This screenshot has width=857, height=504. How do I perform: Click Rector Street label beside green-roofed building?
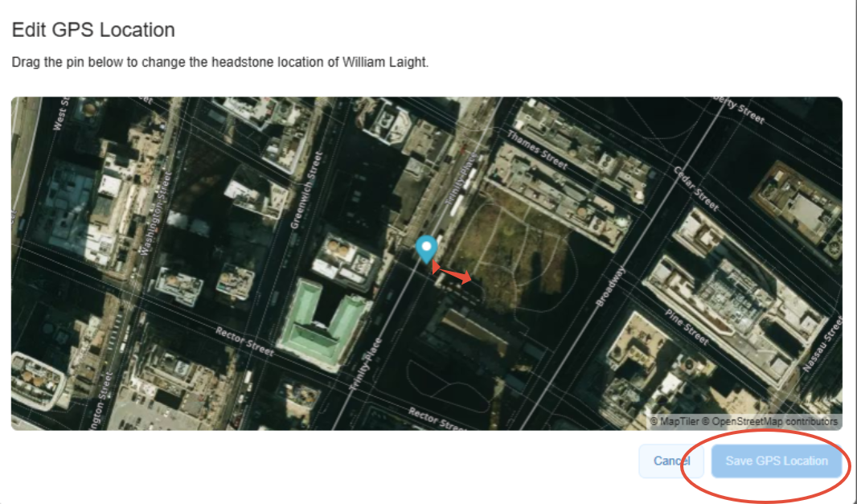pyautogui.click(x=244, y=342)
